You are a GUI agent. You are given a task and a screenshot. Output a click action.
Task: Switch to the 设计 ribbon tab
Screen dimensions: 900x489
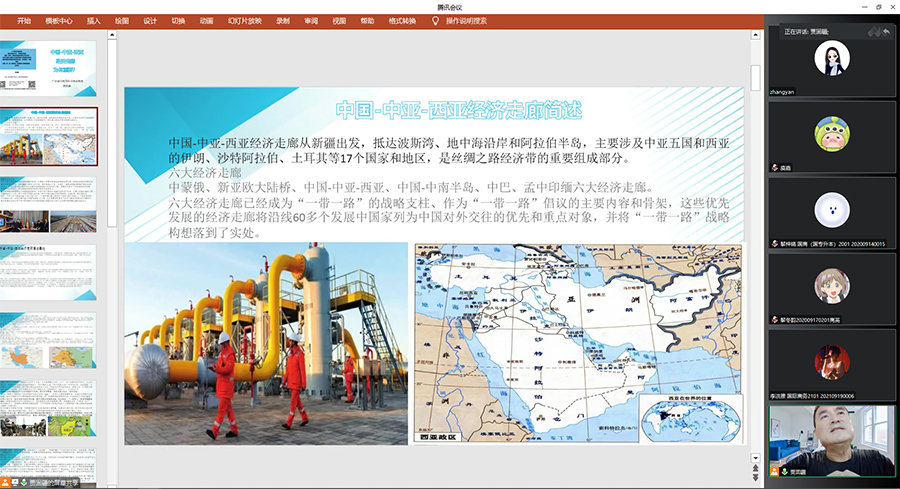click(150, 20)
